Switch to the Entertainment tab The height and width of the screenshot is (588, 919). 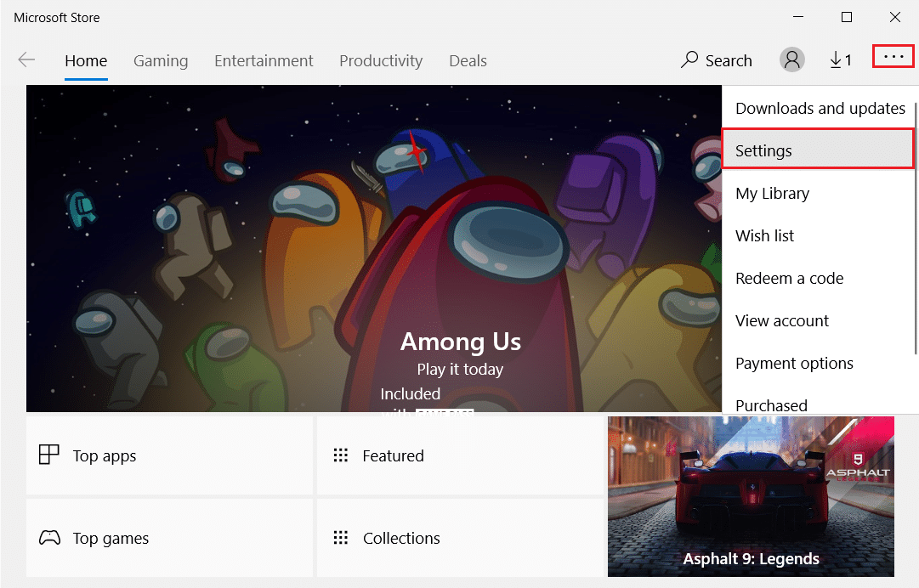tap(264, 61)
